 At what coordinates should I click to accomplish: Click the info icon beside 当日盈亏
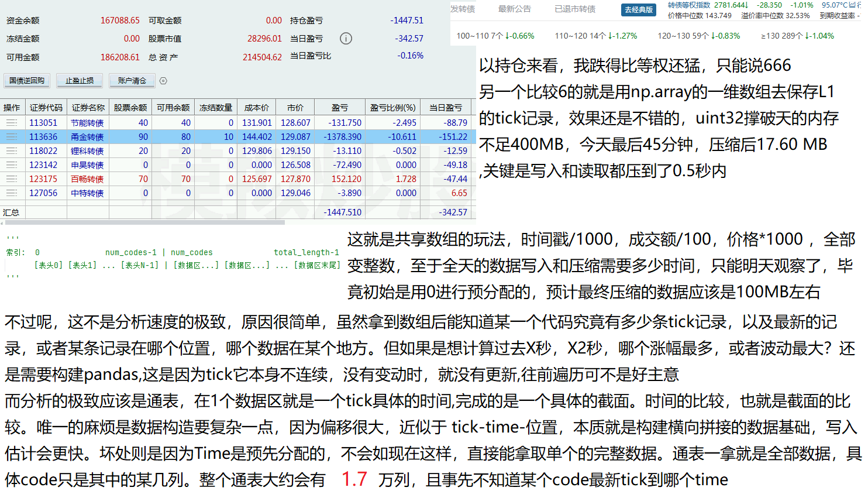346,39
